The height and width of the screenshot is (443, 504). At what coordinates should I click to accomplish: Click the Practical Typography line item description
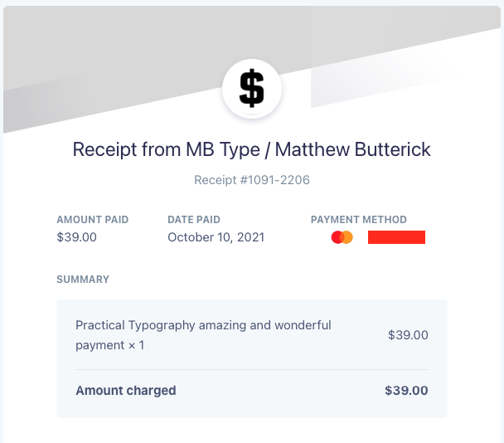203,335
